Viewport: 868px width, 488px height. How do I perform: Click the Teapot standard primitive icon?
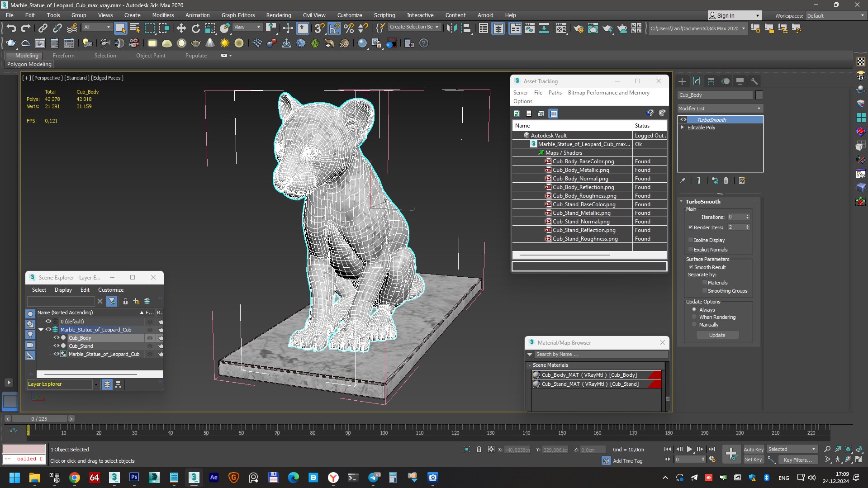click(x=195, y=43)
